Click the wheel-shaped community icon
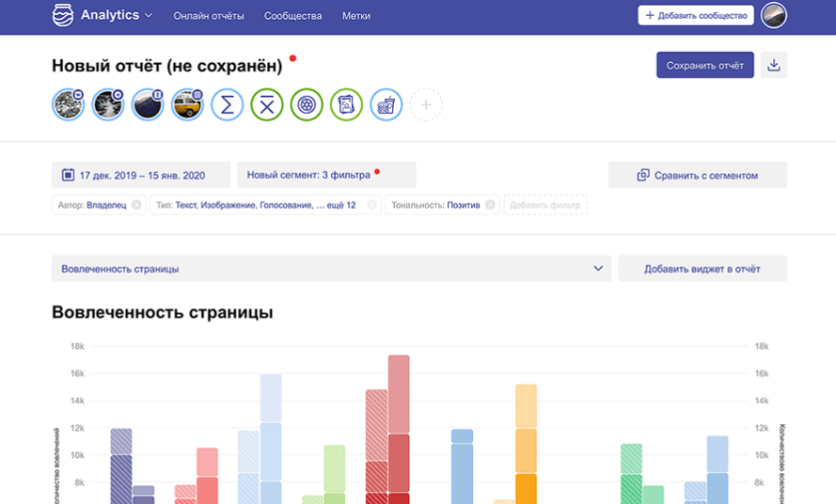This screenshot has width=836, height=504. point(307,104)
